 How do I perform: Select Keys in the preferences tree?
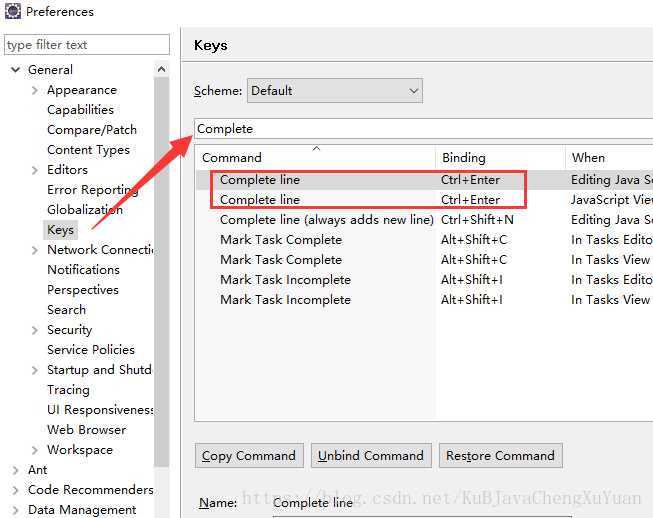click(x=60, y=230)
